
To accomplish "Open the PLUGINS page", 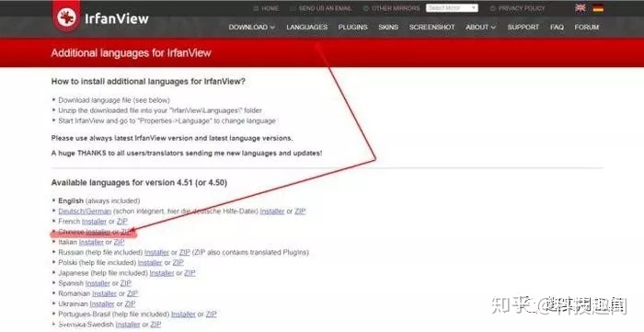I will pos(352,27).
